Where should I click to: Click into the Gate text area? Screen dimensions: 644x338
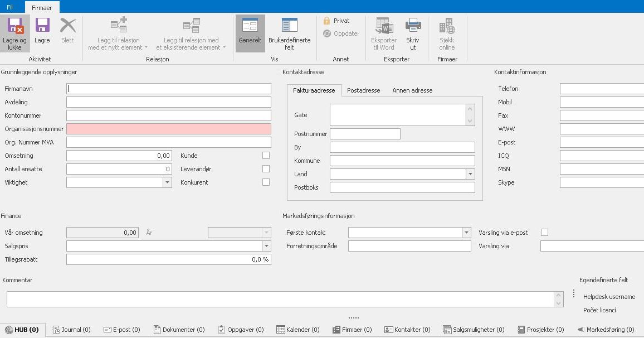pos(398,115)
